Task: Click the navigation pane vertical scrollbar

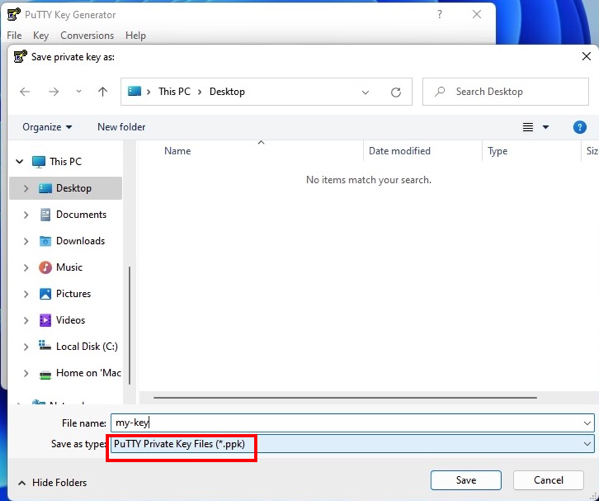Action: coord(130,326)
